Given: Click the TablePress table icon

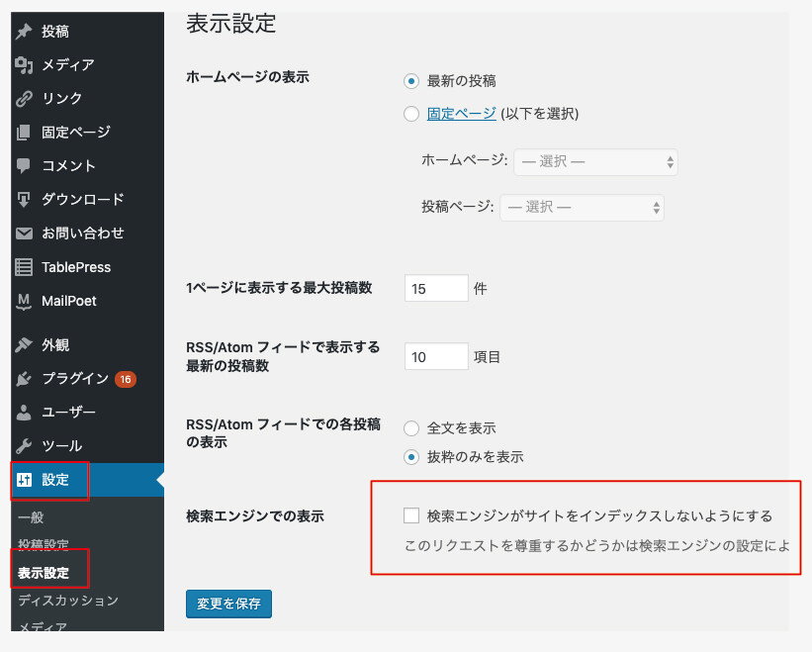Looking at the screenshot, I should click(25, 267).
